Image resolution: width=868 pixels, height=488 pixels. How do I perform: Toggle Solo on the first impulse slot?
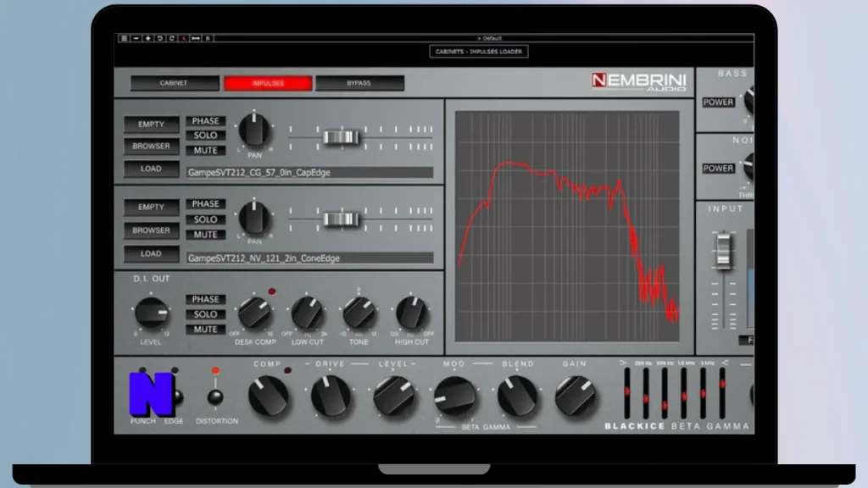pyautogui.click(x=205, y=135)
